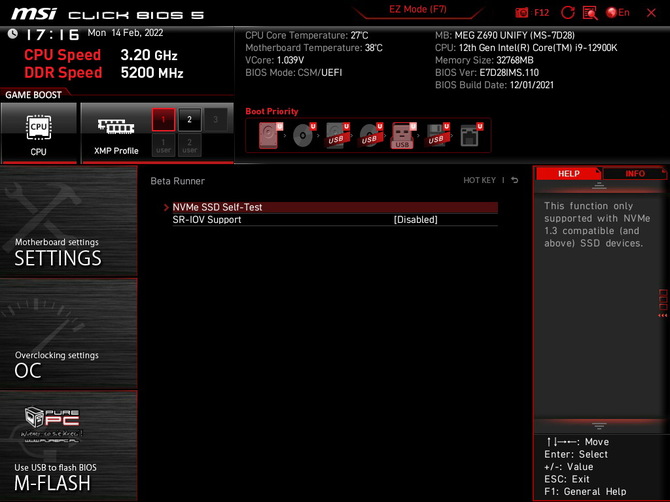670x502 pixels.
Task: Click the date Mon 14 Feb, 2022
Action: point(125,33)
